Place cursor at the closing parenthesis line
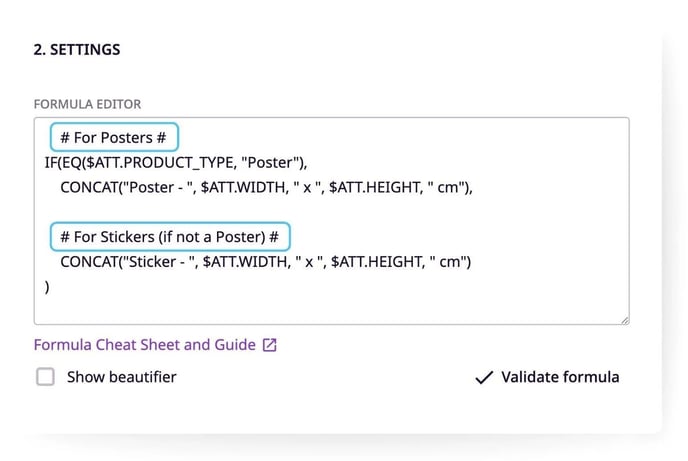The height and width of the screenshot is (461, 688). click(47, 287)
